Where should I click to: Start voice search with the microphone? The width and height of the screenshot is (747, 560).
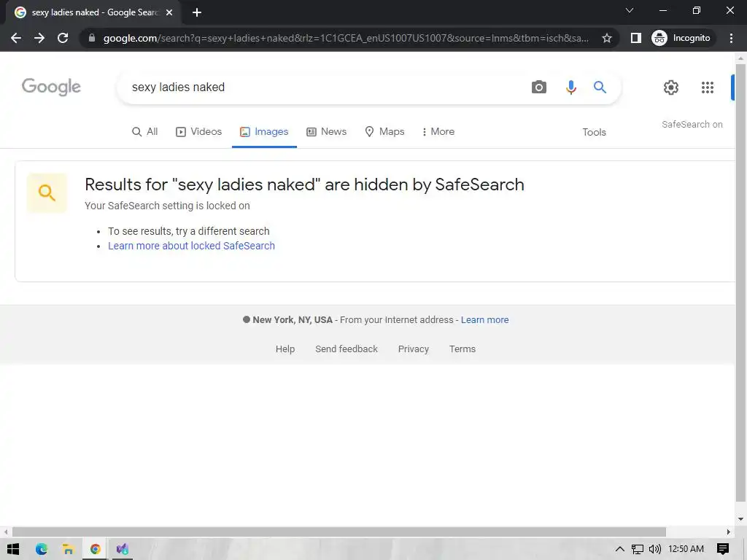pyautogui.click(x=570, y=87)
